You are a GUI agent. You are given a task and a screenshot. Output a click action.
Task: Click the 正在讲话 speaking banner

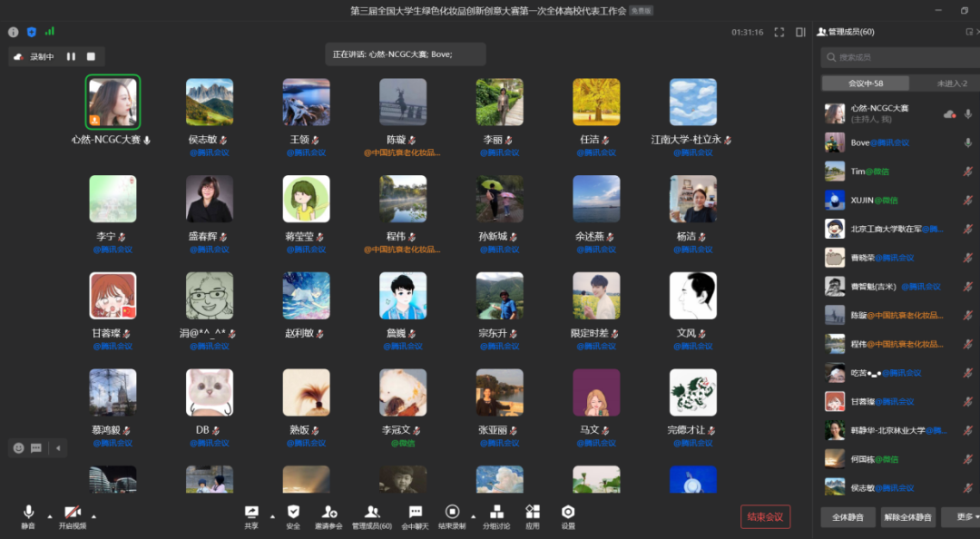click(x=406, y=54)
